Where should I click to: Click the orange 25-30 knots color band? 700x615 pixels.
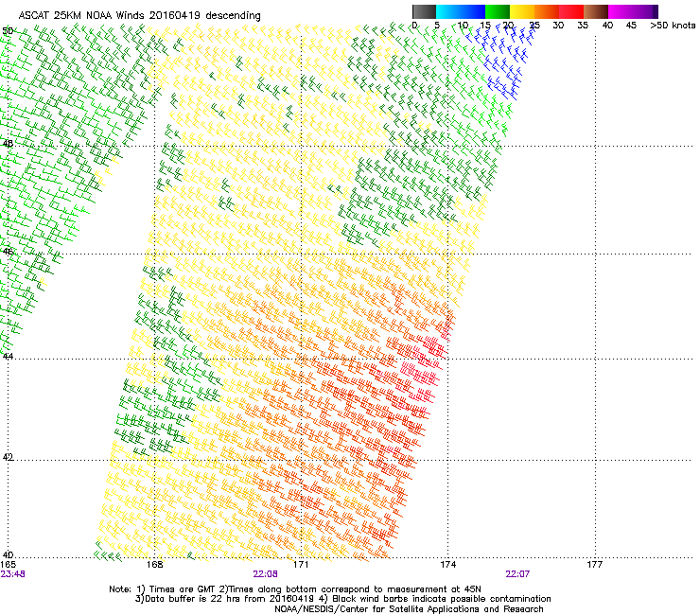click(547, 11)
